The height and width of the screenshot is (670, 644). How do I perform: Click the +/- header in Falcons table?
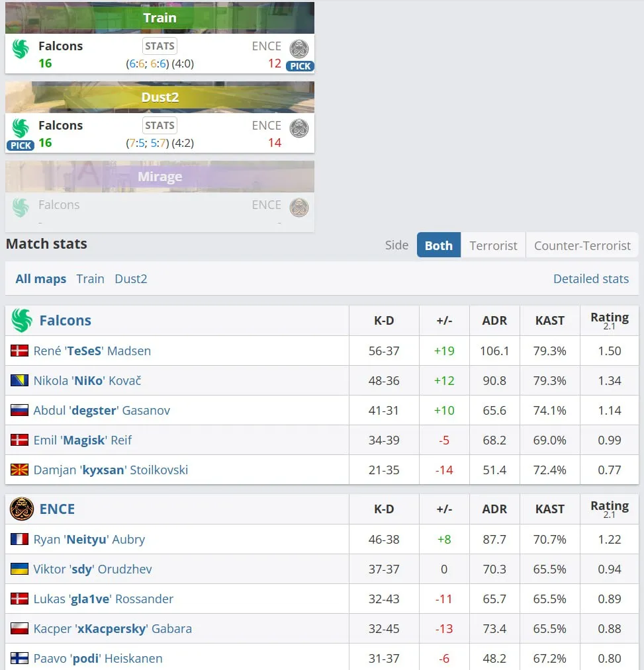point(444,321)
